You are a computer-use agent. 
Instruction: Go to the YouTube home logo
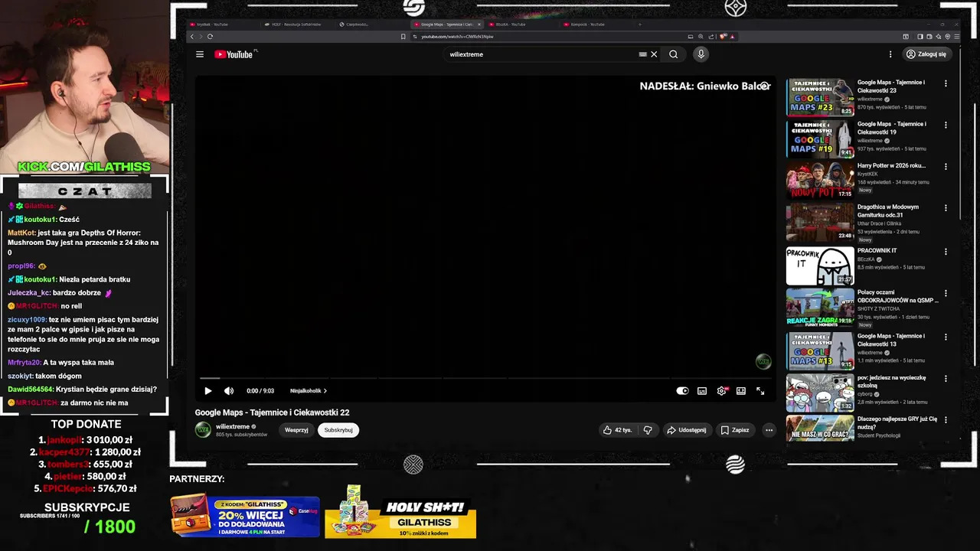(234, 54)
